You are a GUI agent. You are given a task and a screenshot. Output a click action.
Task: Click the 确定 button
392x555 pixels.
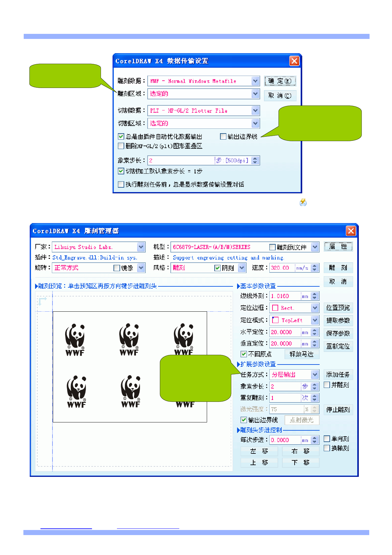click(x=280, y=81)
